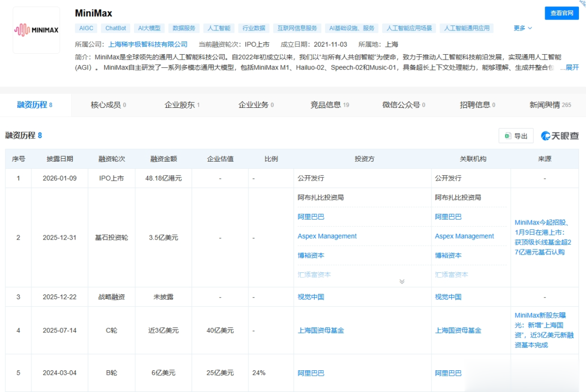
Task: Open 上海国资母基金 investor link
Action: pyautogui.click(x=321, y=330)
